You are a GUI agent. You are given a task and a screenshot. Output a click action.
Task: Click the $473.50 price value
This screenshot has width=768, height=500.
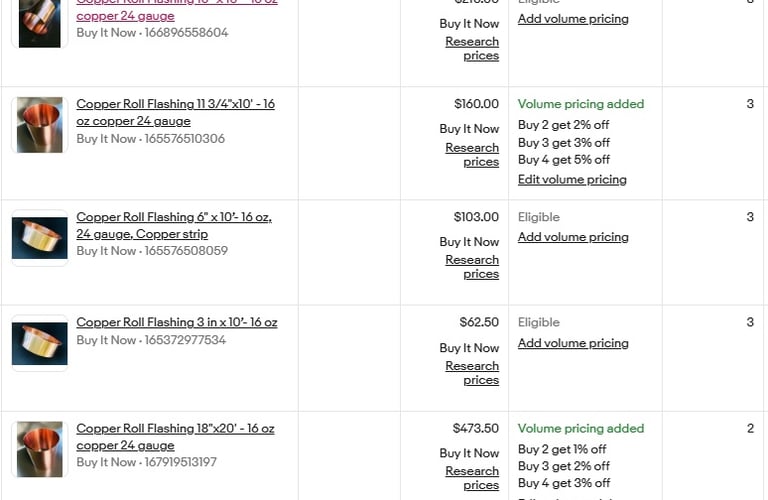coord(476,428)
